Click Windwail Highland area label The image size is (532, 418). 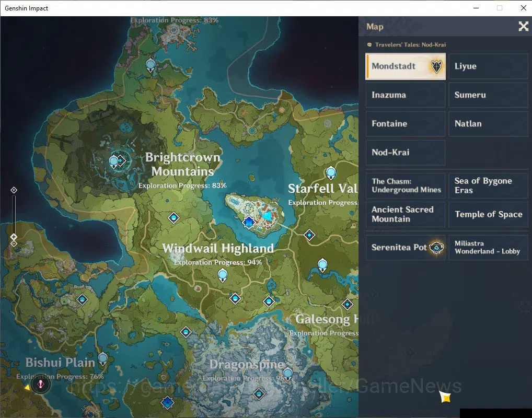click(218, 248)
